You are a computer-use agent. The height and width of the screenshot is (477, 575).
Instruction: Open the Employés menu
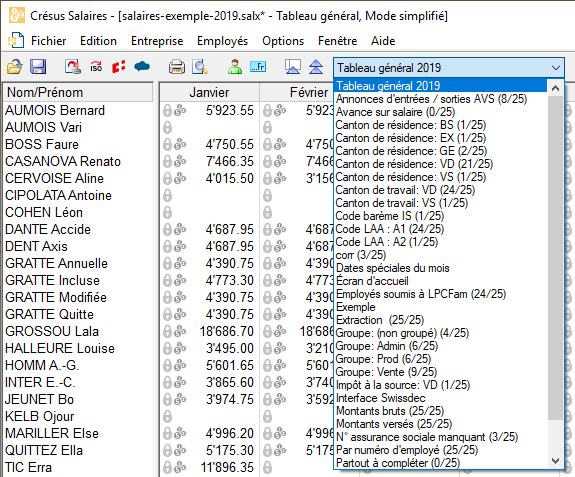(222, 41)
